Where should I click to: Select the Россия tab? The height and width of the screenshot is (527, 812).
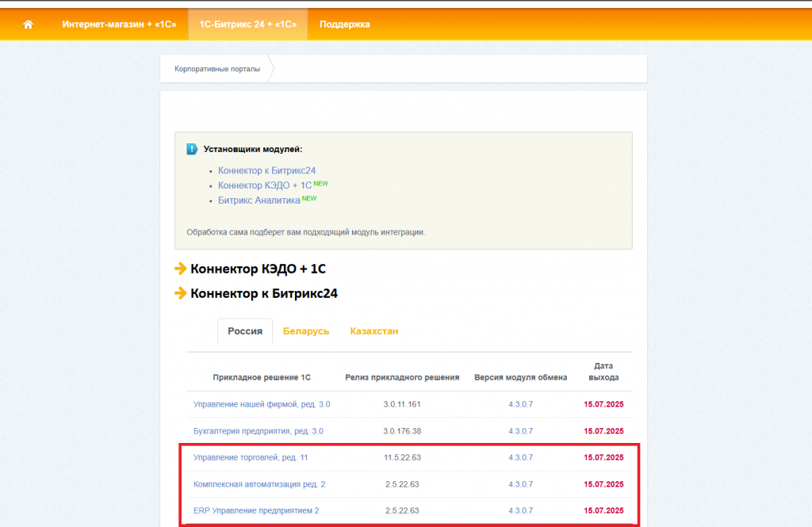245,330
